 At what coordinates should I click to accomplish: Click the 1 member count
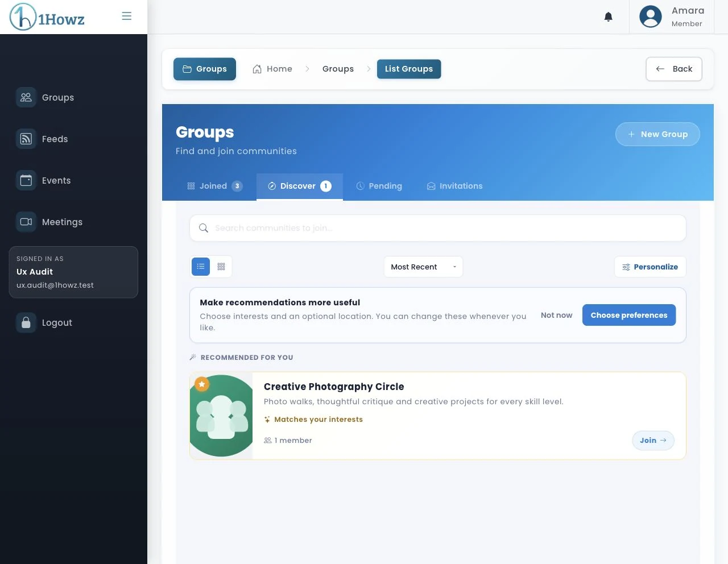288,441
